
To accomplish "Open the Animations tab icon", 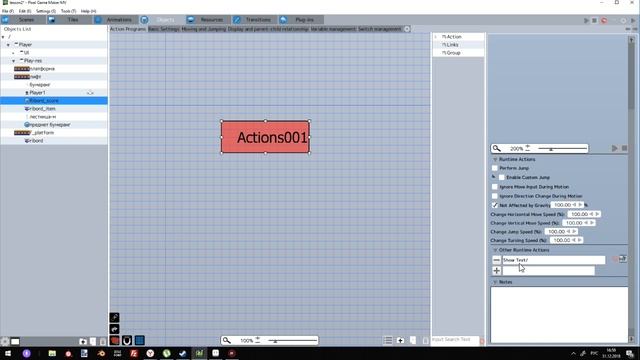I will [98, 20].
